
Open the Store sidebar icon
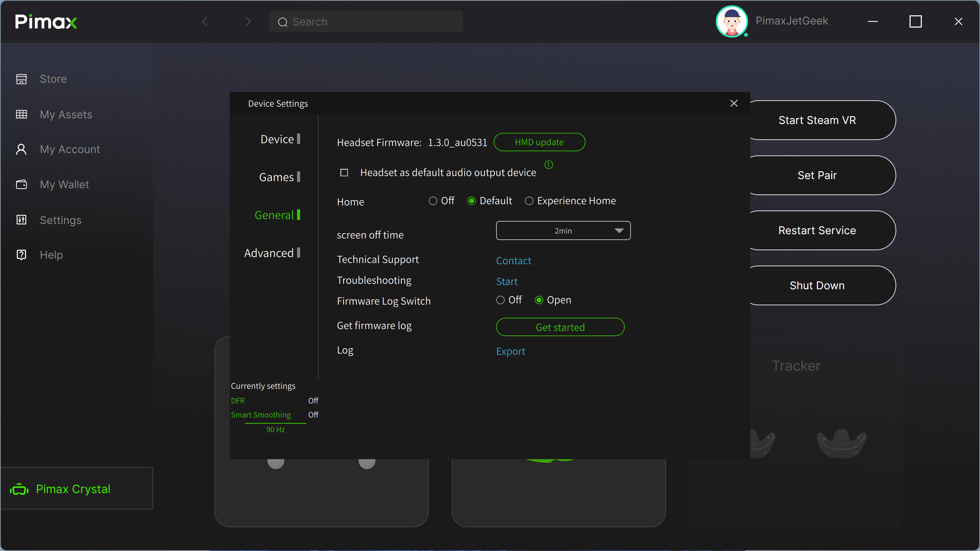(21, 79)
